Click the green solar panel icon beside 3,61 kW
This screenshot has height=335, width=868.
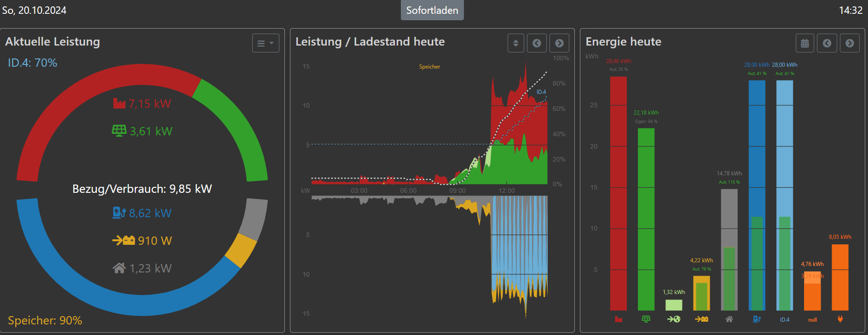119,131
